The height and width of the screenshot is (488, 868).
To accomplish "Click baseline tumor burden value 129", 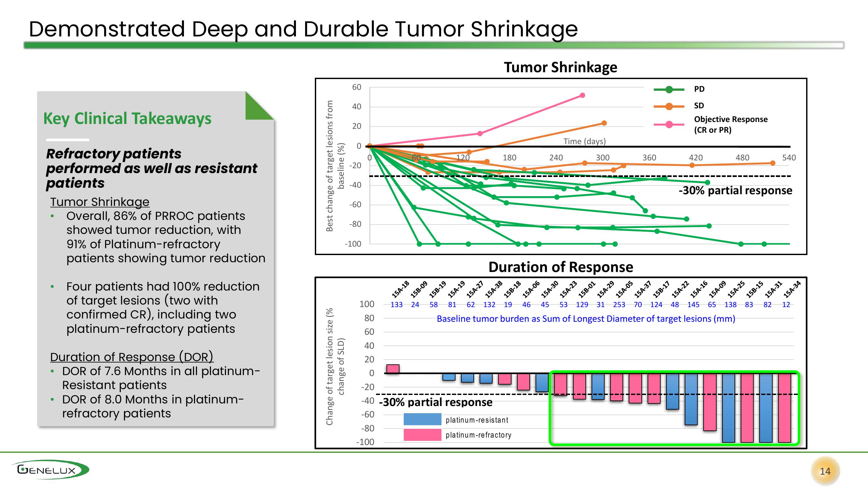I will [x=582, y=305].
